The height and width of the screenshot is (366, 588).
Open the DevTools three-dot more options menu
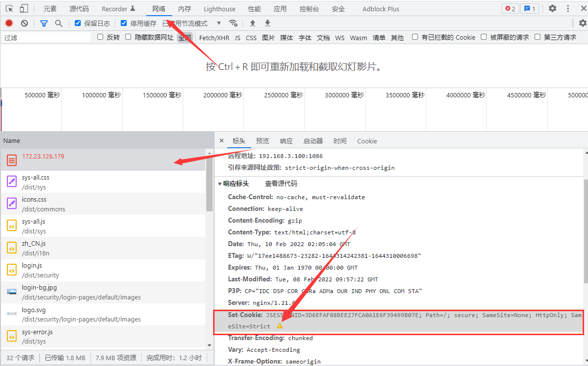(568, 8)
